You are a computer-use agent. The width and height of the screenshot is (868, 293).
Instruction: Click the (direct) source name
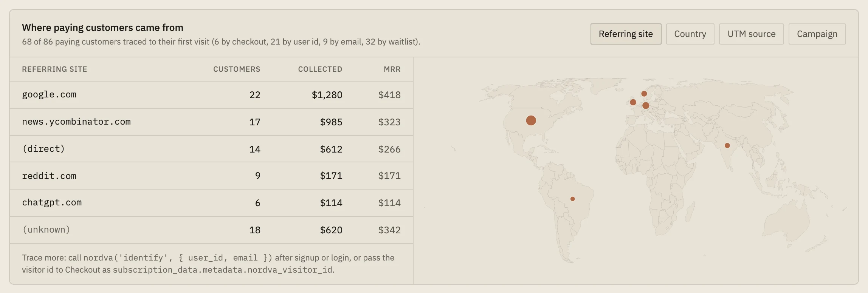(43, 149)
